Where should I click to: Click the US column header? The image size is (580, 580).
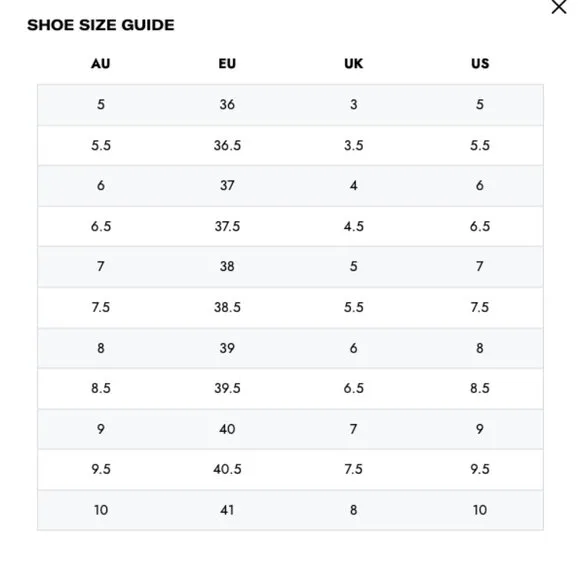(x=480, y=64)
